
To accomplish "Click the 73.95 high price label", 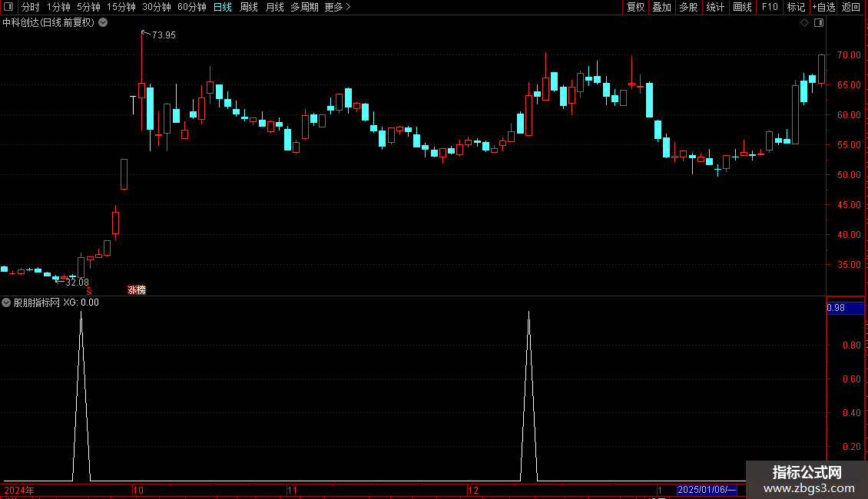I will click(x=164, y=35).
